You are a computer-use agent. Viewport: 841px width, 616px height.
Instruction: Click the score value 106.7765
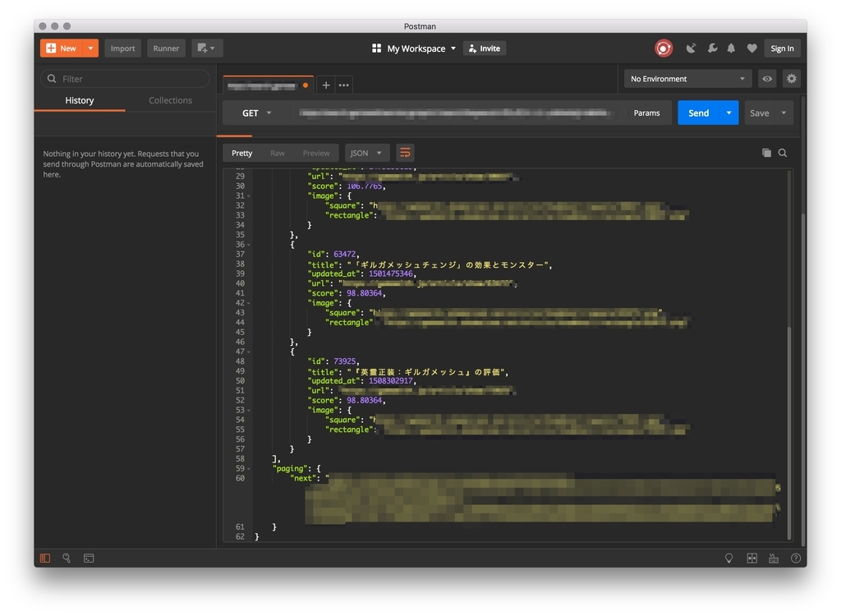[x=365, y=186]
